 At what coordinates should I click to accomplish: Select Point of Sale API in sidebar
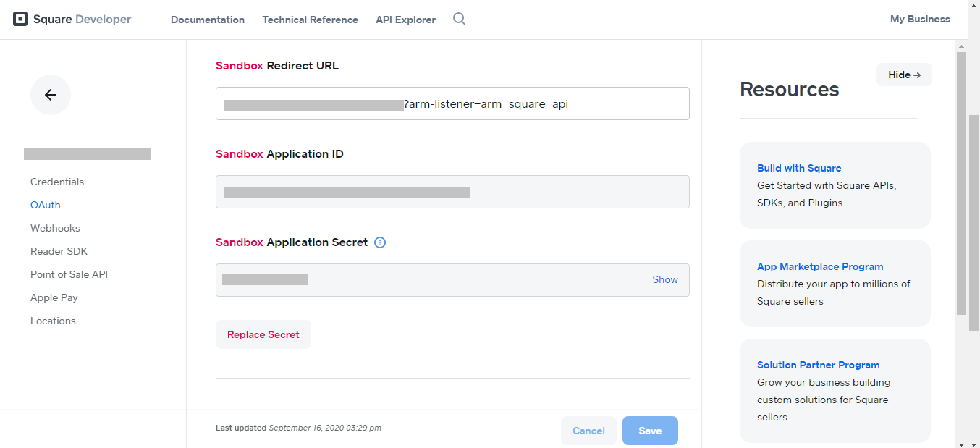(x=69, y=274)
